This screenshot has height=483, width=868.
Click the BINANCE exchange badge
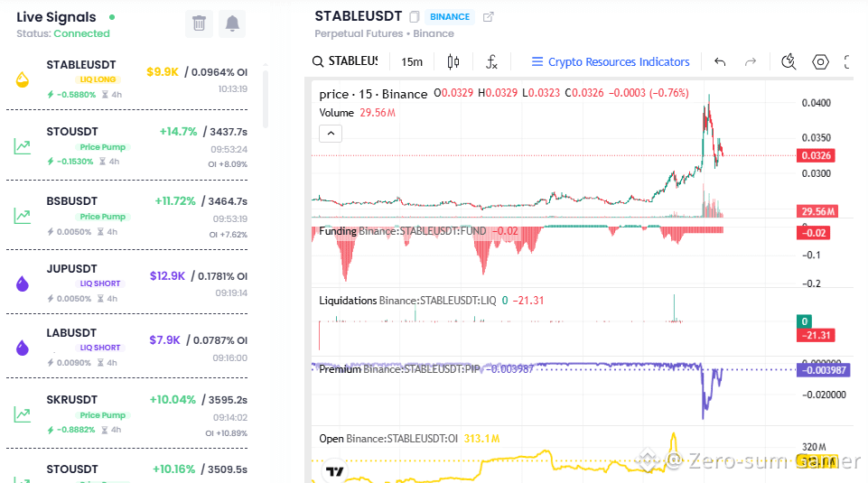click(x=450, y=16)
